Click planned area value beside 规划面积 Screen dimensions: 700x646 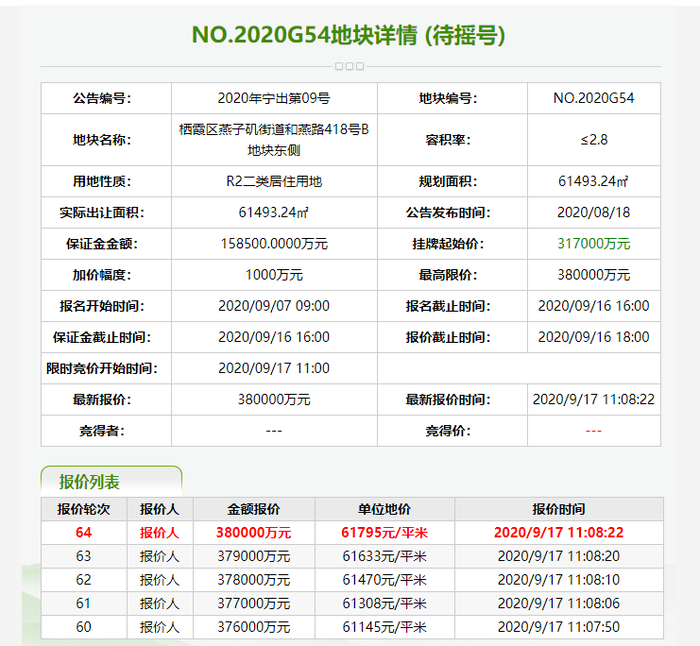click(x=593, y=181)
